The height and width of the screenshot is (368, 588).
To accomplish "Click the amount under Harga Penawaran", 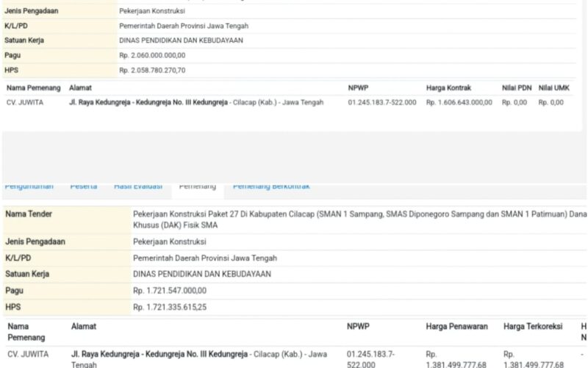I will coord(456,359).
